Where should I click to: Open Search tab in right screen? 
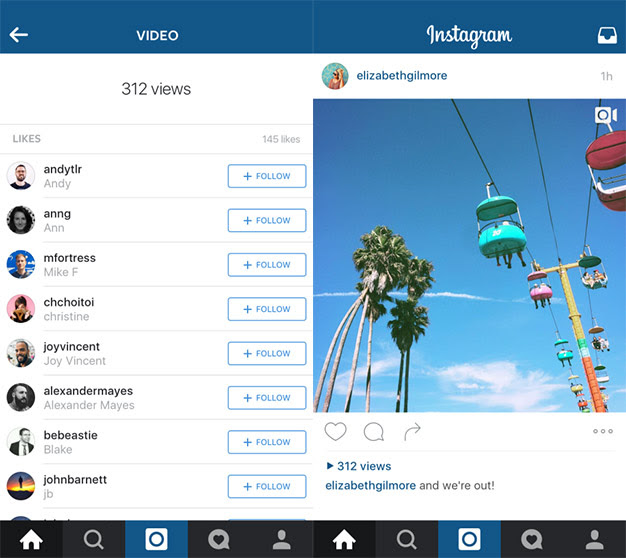pyautogui.click(x=407, y=539)
